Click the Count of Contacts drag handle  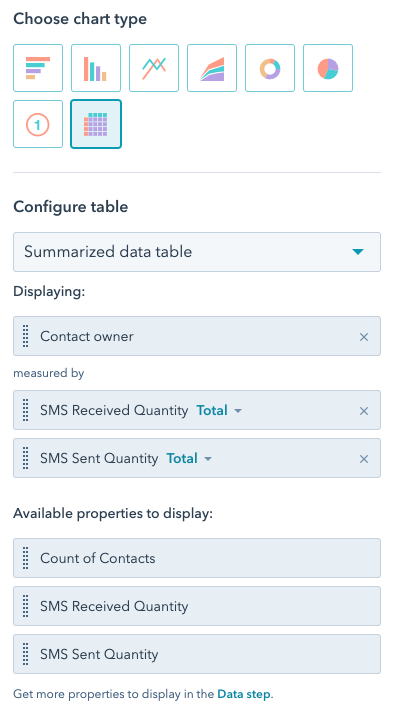(25, 558)
